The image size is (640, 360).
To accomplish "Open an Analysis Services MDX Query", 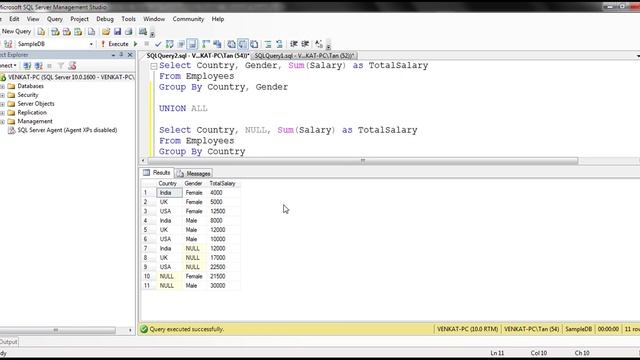I will coord(55,31).
